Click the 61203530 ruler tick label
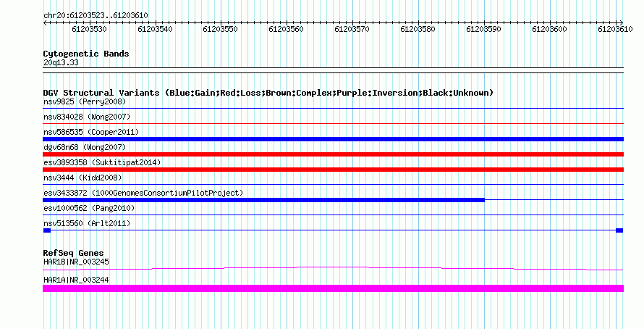 89,29
